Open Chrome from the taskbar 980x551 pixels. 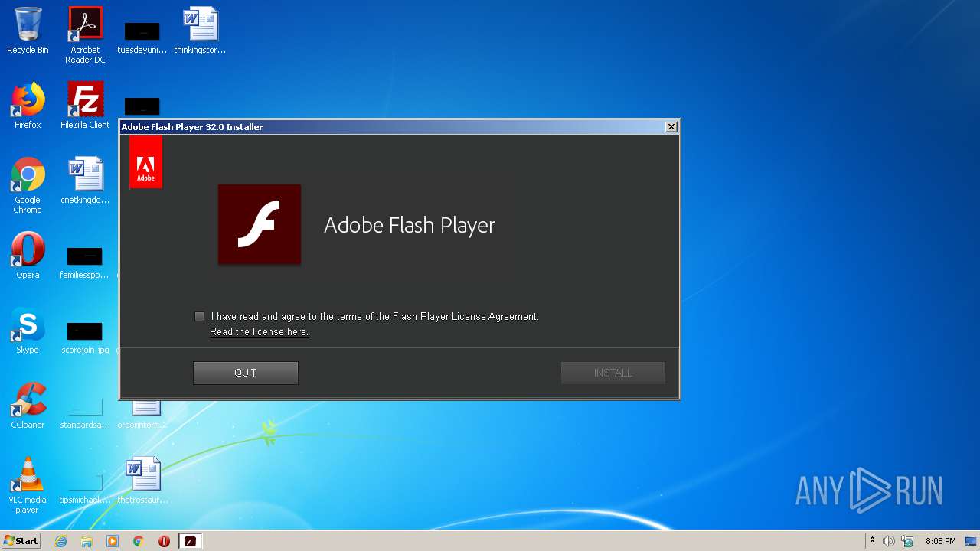(x=139, y=541)
